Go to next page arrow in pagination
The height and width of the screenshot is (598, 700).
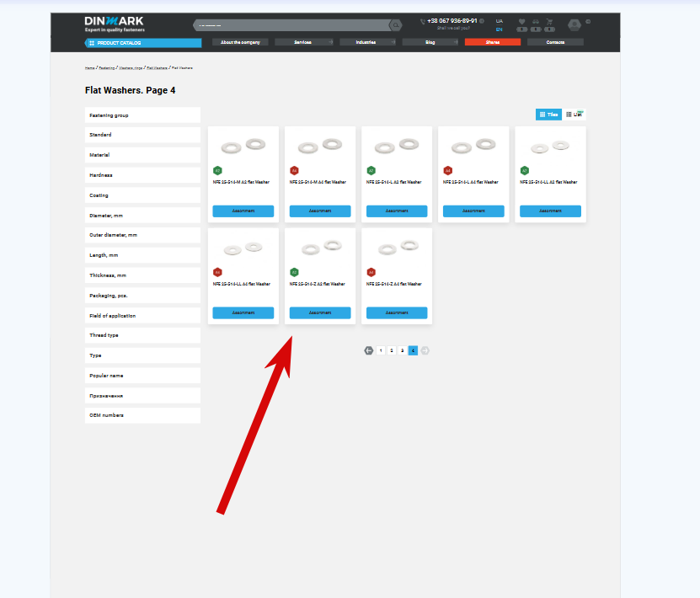pyautogui.click(x=425, y=350)
